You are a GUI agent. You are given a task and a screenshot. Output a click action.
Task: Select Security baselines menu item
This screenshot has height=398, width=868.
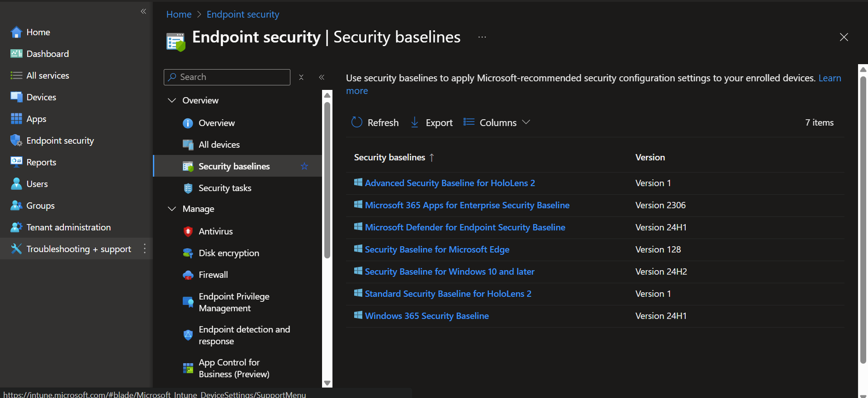(x=234, y=166)
